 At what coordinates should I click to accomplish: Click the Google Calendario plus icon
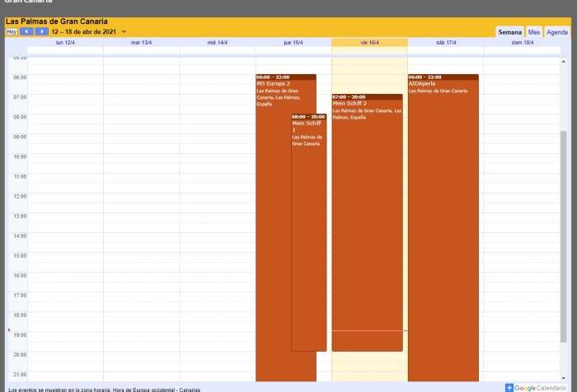509,387
